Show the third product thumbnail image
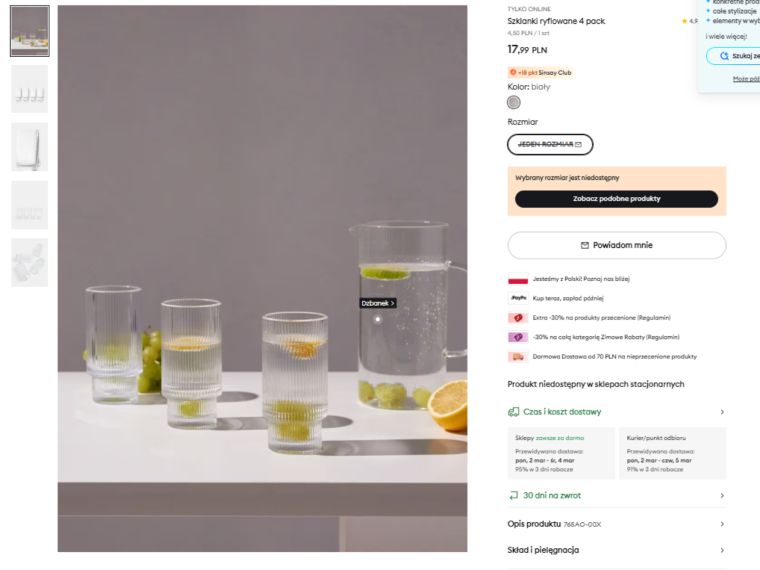The height and width of the screenshot is (570, 760). tap(29, 147)
